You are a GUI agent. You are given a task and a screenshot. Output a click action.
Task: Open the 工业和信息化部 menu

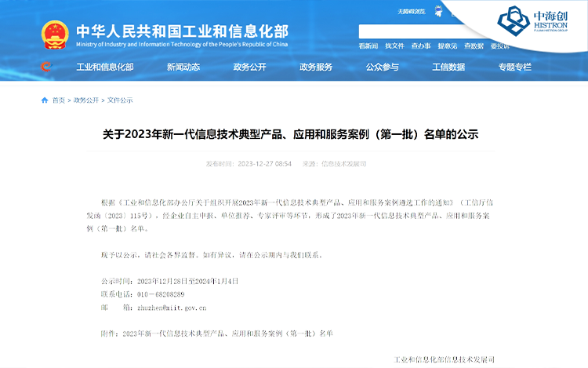[x=104, y=67]
